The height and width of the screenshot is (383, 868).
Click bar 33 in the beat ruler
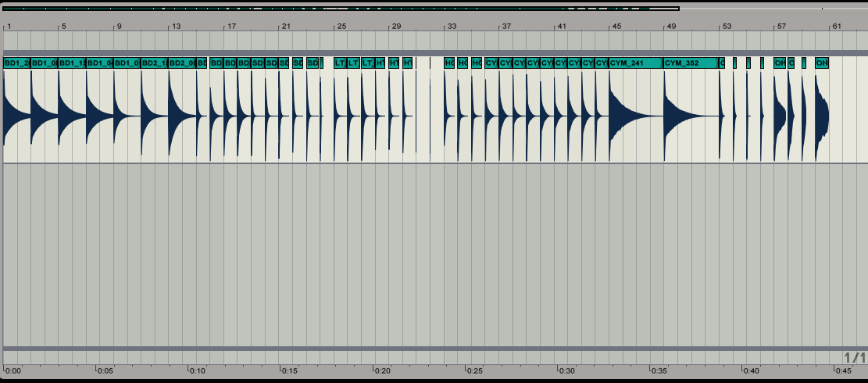452,27
